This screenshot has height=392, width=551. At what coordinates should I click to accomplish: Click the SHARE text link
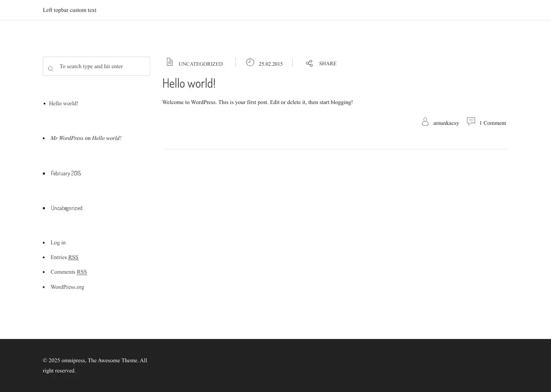tap(328, 64)
